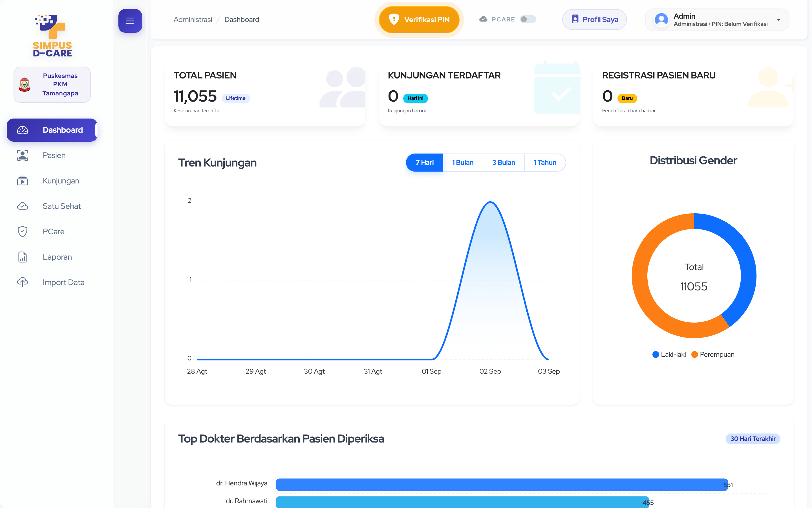Image resolution: width=812 pixels, height=508 pixels.
Task: Open the Pasien menu item
Action: [x=52, y=155]
